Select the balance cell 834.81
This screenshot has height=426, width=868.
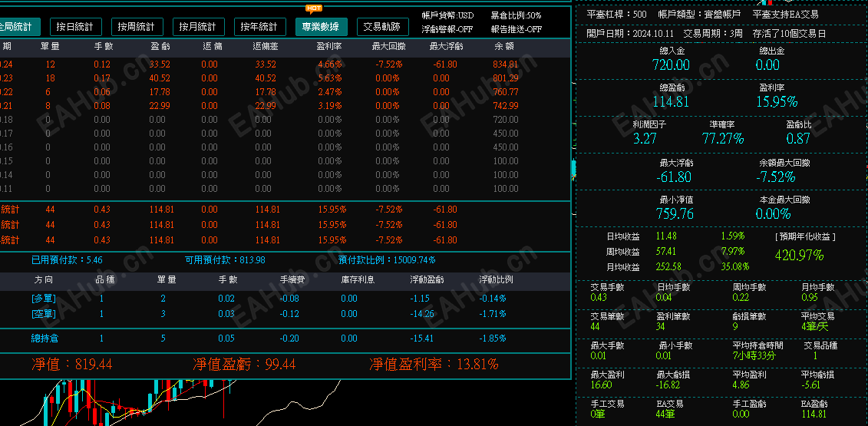point(506,64)
